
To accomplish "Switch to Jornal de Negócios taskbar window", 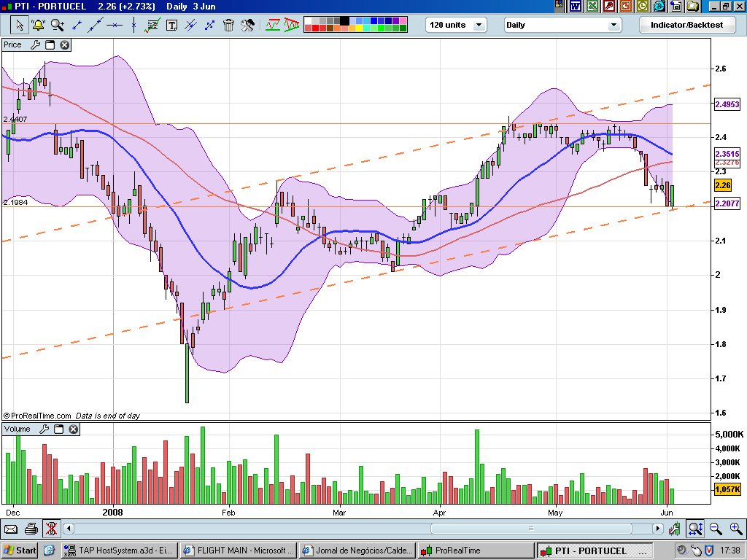I will [357, 551].
